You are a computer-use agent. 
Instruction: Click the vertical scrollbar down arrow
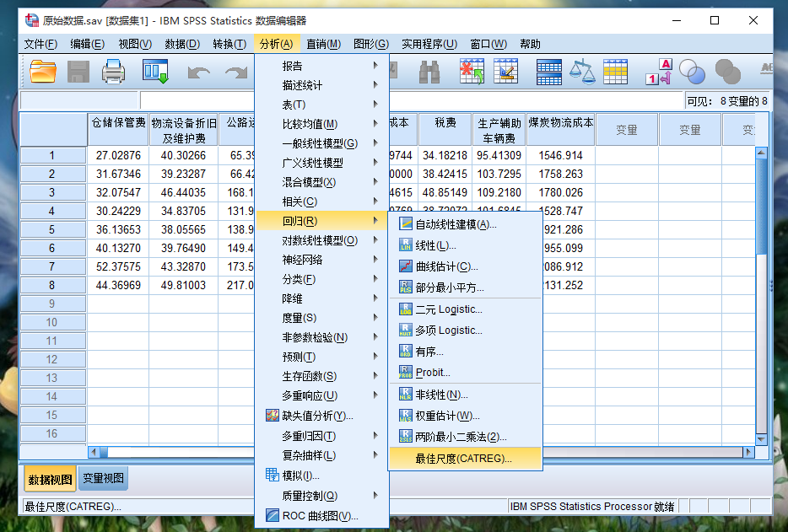(x=761, y=438)
